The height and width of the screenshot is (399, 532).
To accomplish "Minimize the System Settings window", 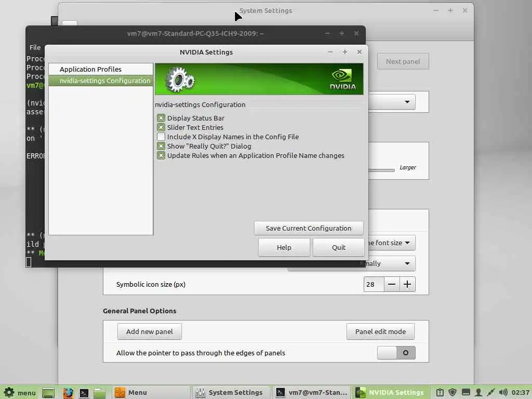I will pos(436,10).
